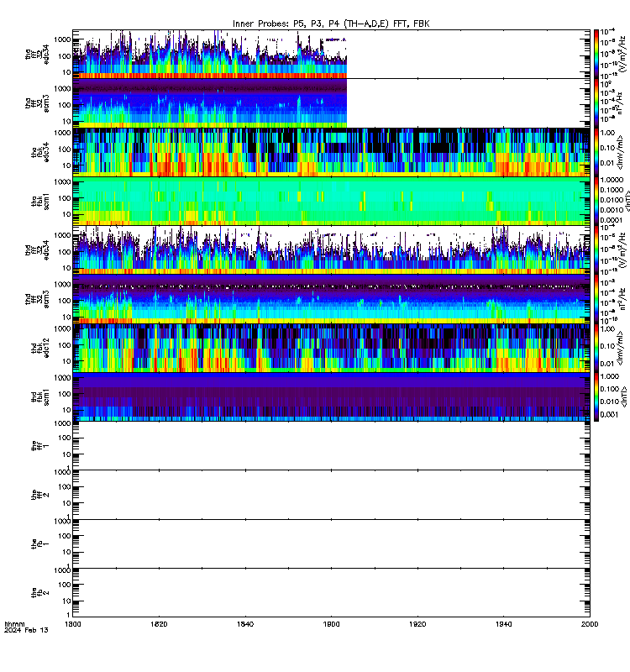Click the '1.00' value on tha fbk edc34 color scale
Screen dimensions: 630x672
point(607,134)
